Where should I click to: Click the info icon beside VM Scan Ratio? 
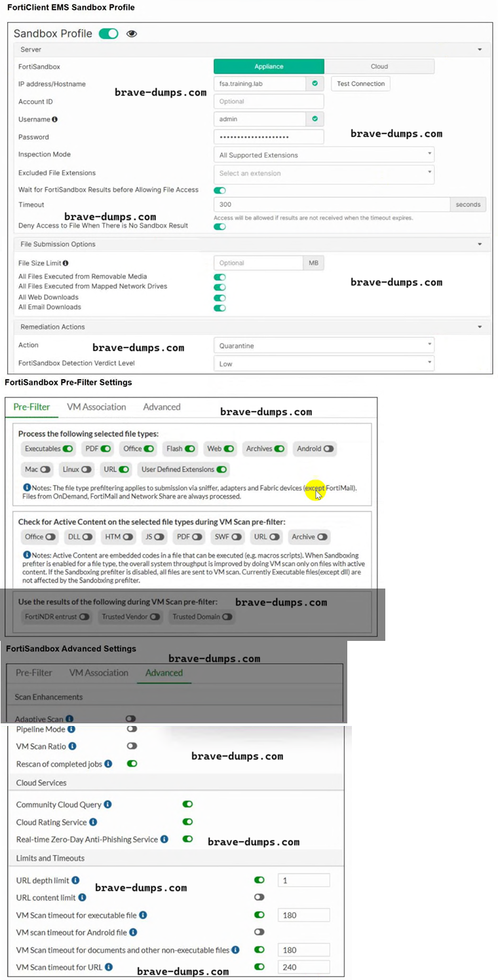[72, 746]
